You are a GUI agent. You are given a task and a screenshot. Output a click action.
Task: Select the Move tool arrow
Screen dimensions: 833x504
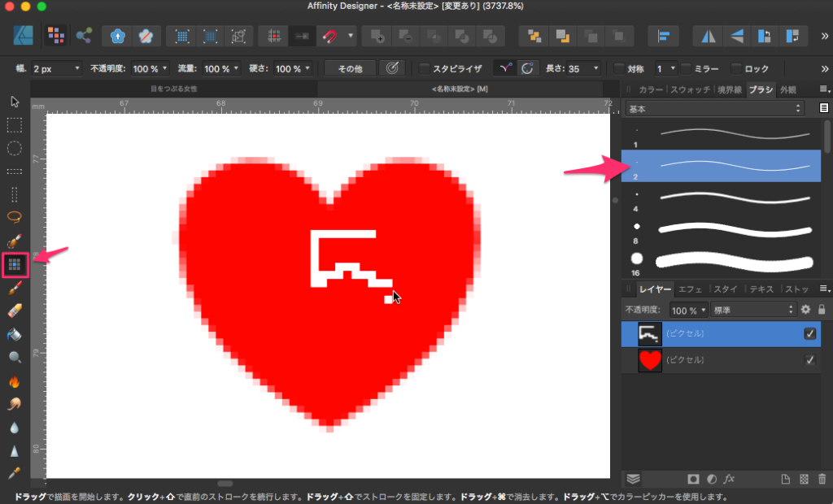[15, 102]
